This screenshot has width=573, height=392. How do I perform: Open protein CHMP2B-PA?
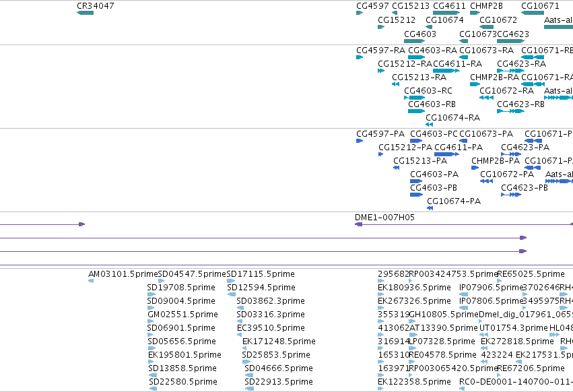coord(495,161)
